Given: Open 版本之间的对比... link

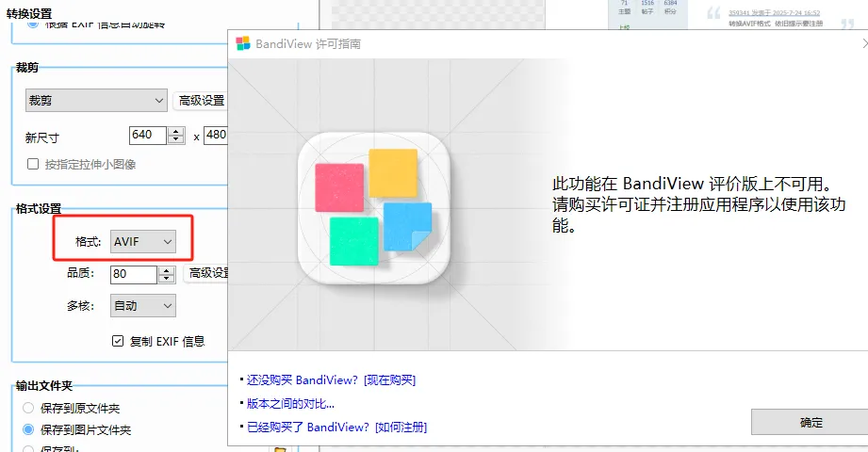Looking at the screenshot, I should [290, 404].
